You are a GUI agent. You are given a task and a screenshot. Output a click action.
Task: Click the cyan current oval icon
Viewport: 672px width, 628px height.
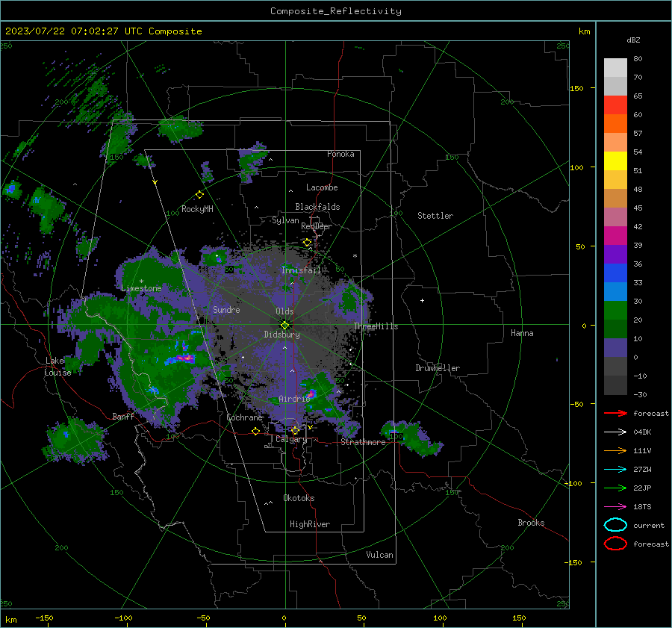click(615, 525)
